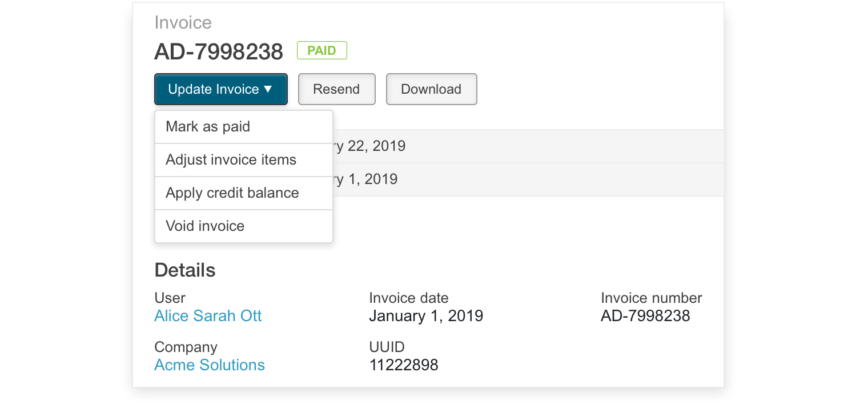Open Acme Solutions company link

pos(210,365)
